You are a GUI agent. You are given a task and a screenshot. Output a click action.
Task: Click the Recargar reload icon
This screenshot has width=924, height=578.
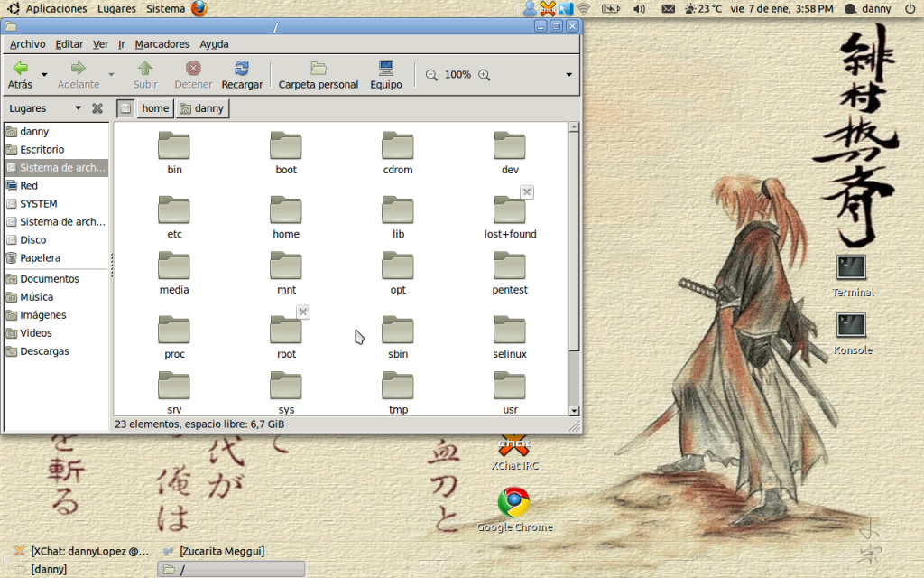point(242,69)
